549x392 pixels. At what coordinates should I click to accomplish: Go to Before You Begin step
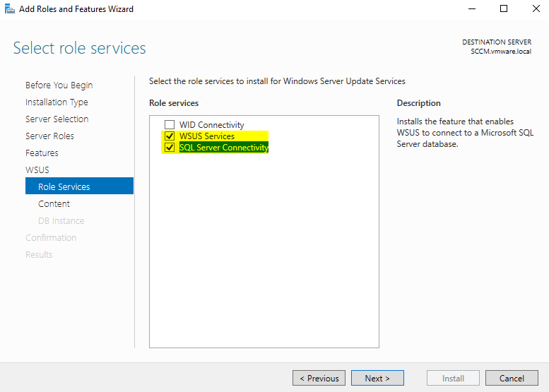click(59, 85)
